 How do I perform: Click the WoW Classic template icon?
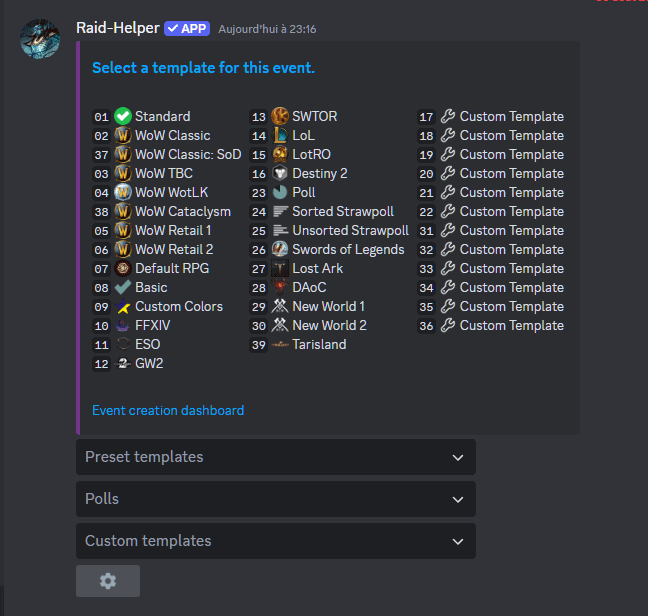click(122, 135)
